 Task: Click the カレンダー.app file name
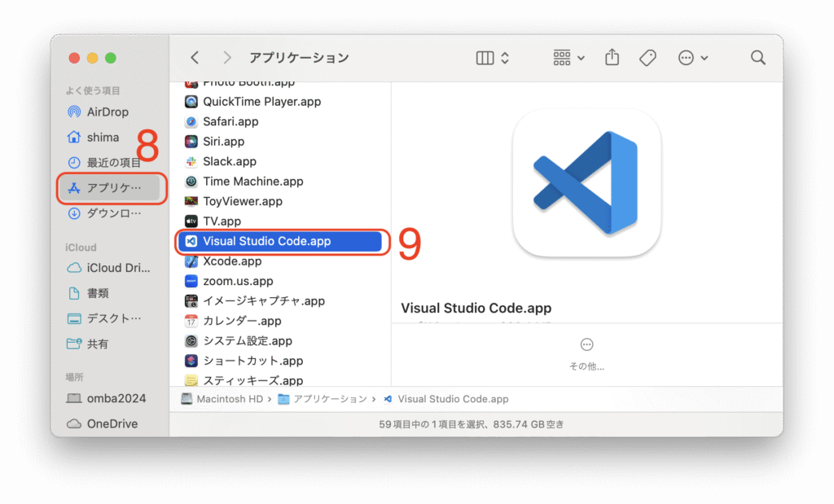point(243,321)
